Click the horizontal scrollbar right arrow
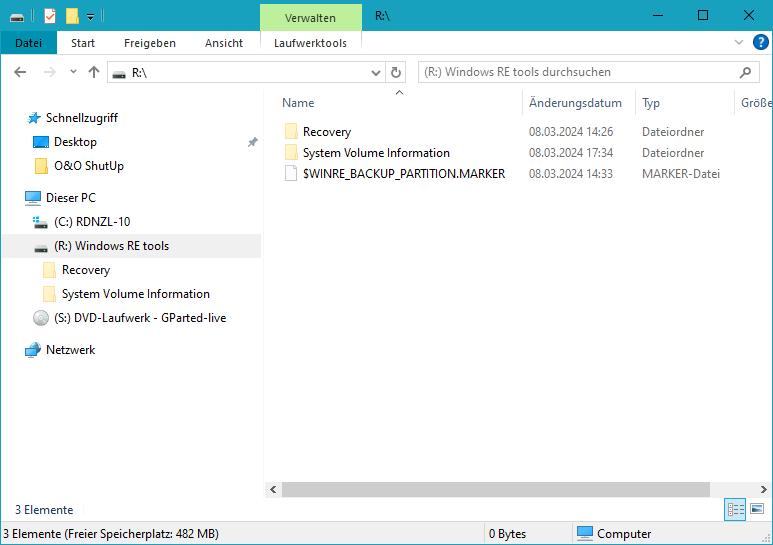 [x=763, y=489]
